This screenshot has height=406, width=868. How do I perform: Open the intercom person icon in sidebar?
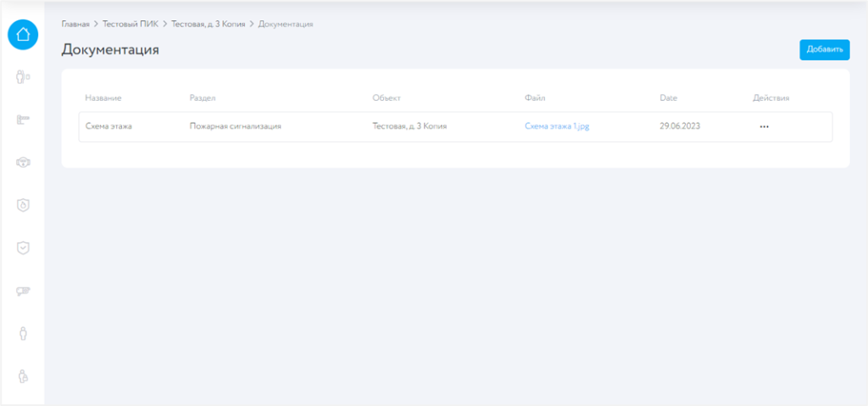(23, 78)
